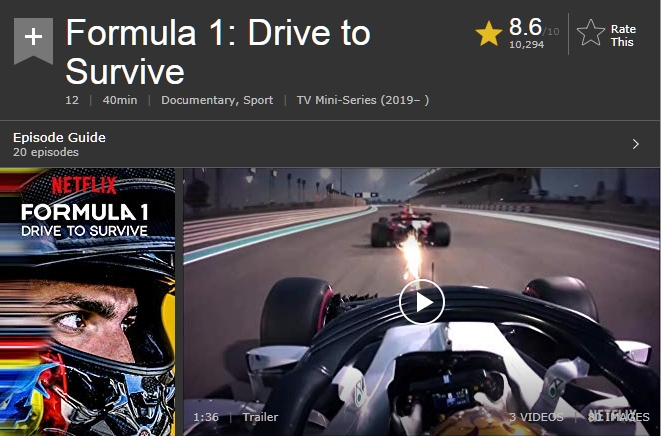Image resolution: width=661 pixels, height=436 pixels.
Task: Click the 40min runtime text
Action: (x=120, y=100)
